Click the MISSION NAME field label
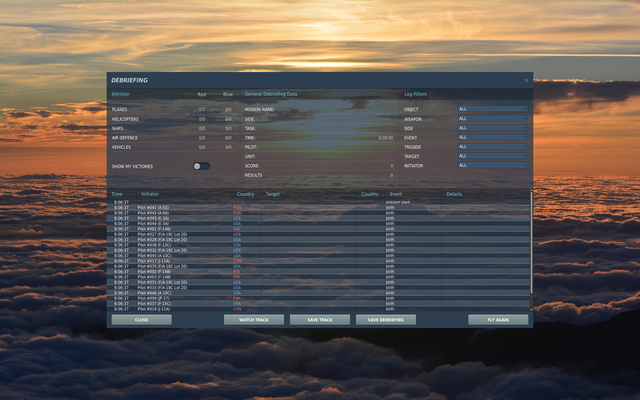This screenshot has width=640, height=400. [x=259, y=109]
